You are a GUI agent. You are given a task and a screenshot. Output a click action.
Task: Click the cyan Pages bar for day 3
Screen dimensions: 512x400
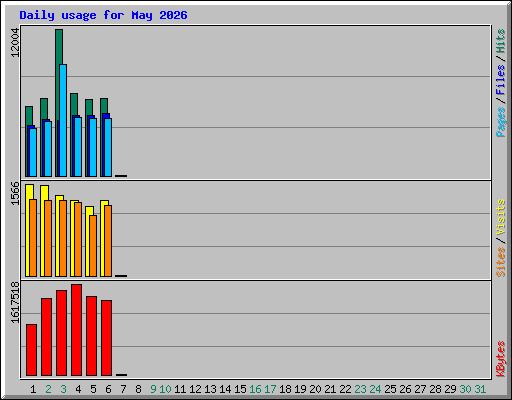pos(63,120)
